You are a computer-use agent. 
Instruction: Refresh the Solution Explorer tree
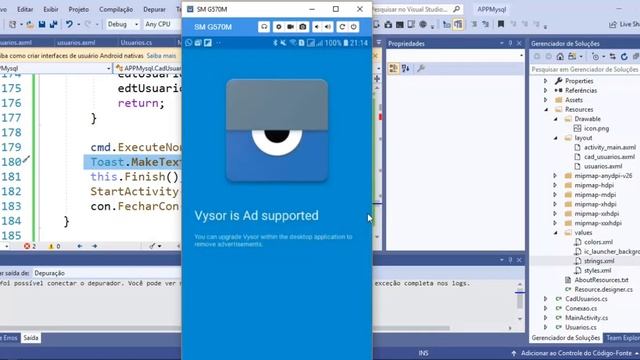tap(624, 56)
